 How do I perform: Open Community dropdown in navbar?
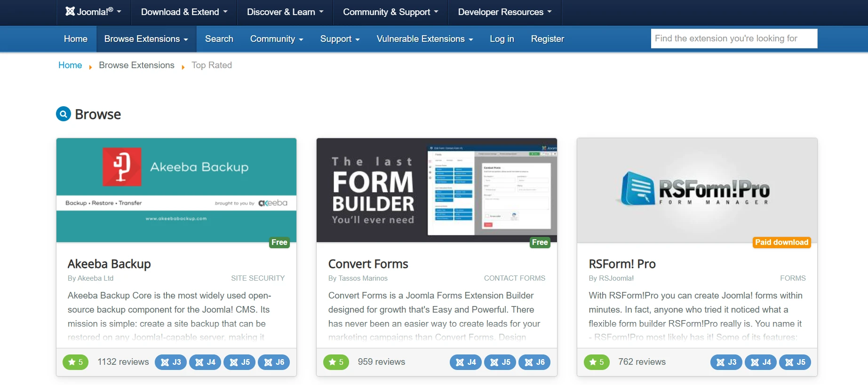pyautogui.click(x=277, y=39)
